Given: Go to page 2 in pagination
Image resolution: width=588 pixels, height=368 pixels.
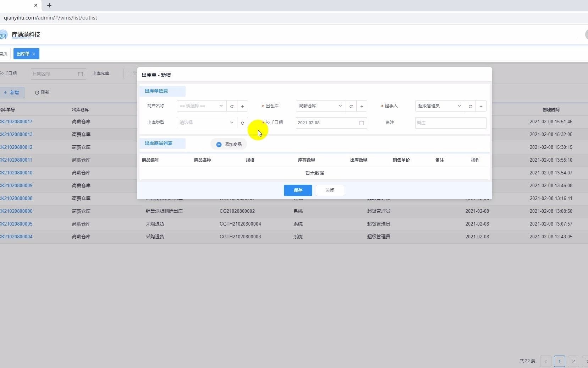Looking at the screenshot, I should (x=573, y=361).
